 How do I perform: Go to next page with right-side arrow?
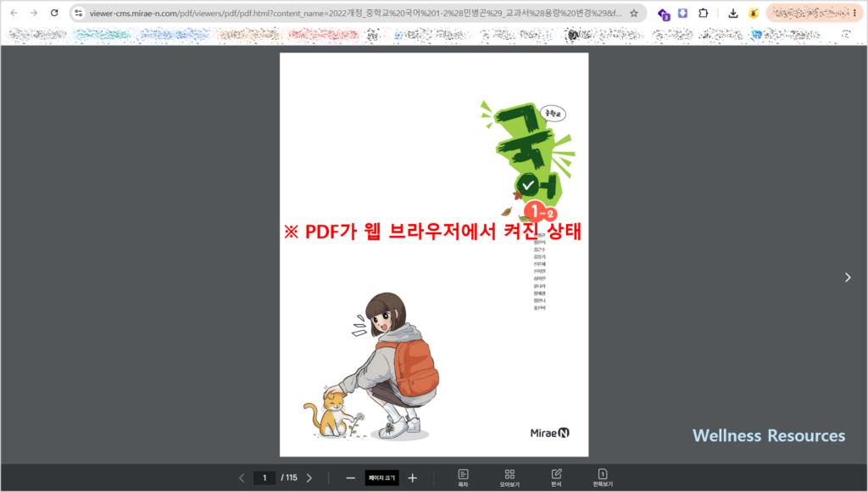point(848,277)
